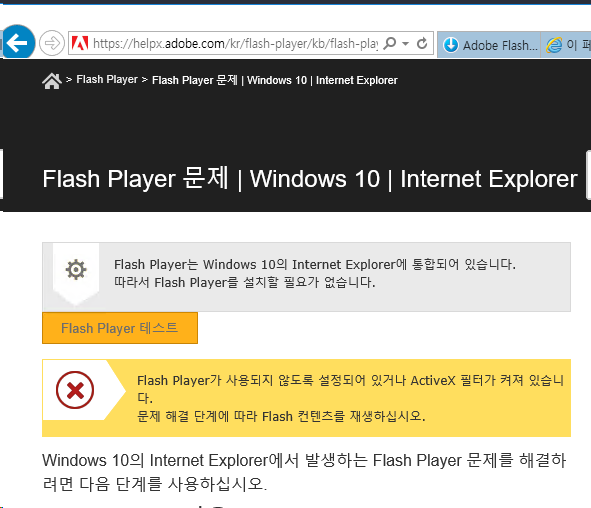The width and height of the screenshot is (591, 508).
Task: Click breadcrumb Flash Player 문제 | Windows 10 | Internet Explorer
Action: click(x=274, y=80)
